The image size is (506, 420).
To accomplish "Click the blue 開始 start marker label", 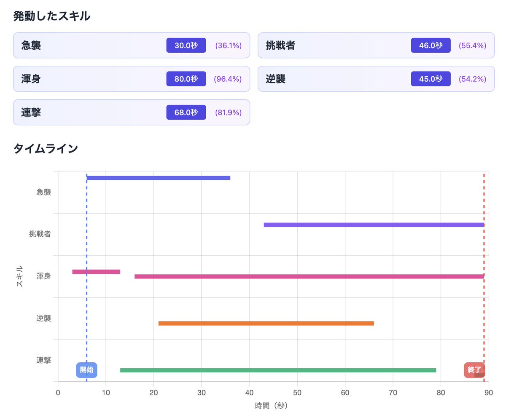I will click(x=86, y=370).
